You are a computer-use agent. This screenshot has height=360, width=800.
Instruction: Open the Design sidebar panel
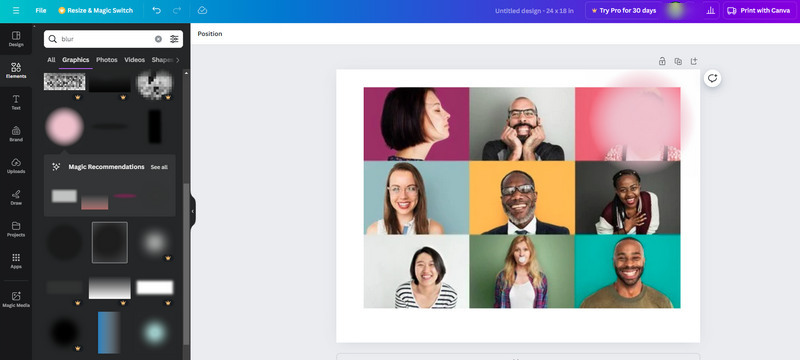[16, 39]
